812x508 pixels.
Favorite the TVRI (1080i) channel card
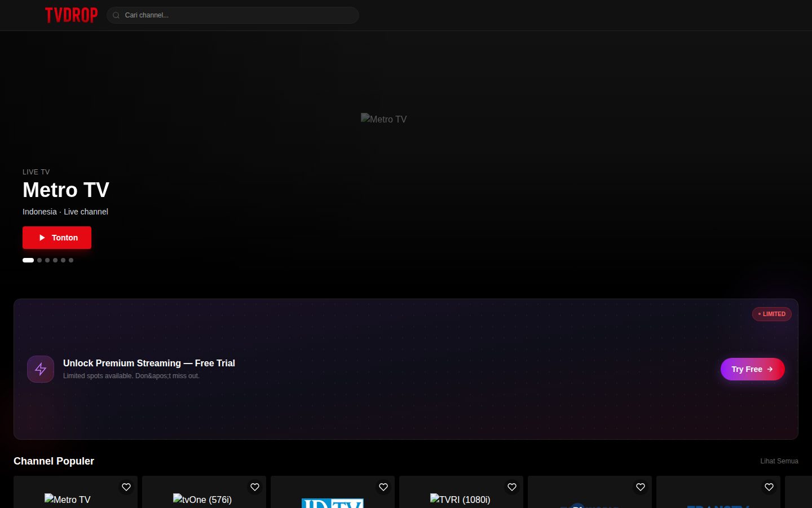[x=512, y=487]
